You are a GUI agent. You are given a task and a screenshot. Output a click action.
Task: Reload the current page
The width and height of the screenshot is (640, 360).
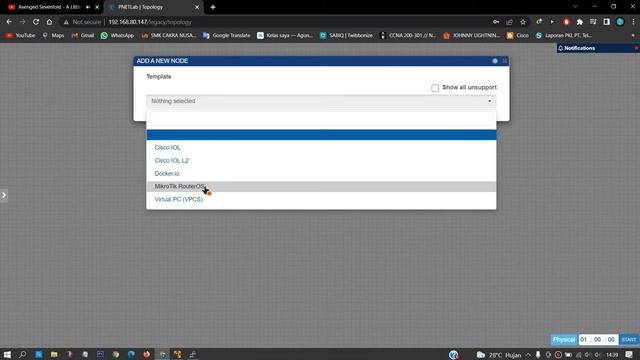pos(36,22)
